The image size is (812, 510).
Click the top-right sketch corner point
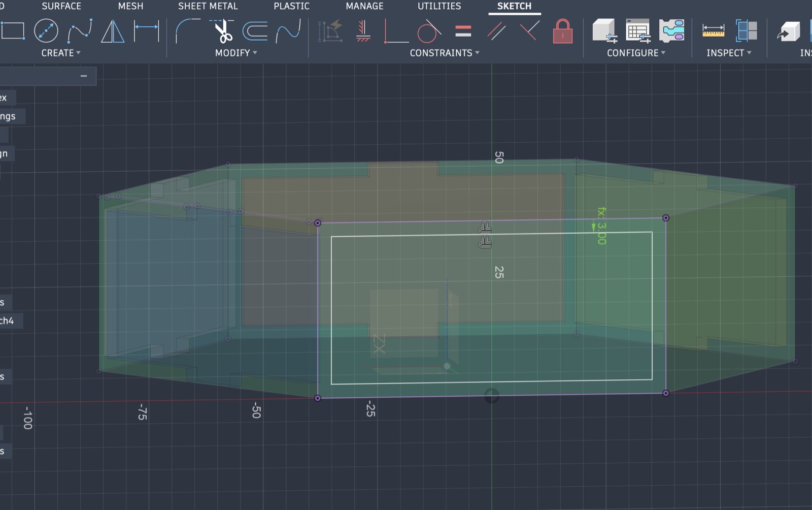[666, 218]
